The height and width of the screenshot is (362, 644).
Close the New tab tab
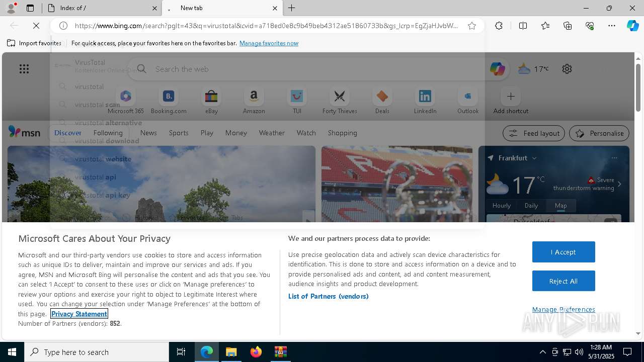(x=275, y=8)
